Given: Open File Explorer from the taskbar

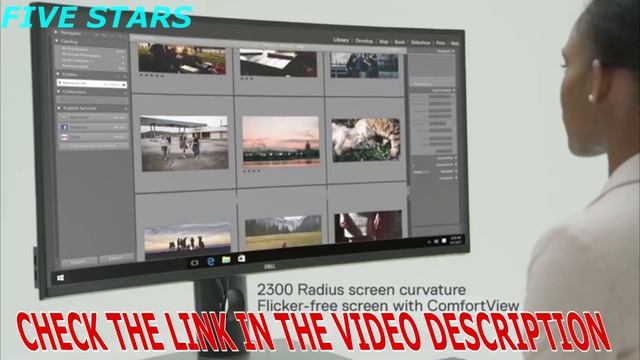Looking at the screenshot, I should click(x=226, y=260).
